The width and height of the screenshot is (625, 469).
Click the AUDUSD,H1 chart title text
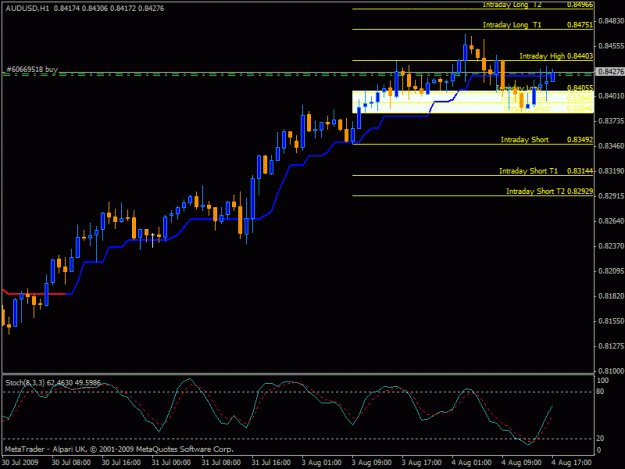coord(28,8)
